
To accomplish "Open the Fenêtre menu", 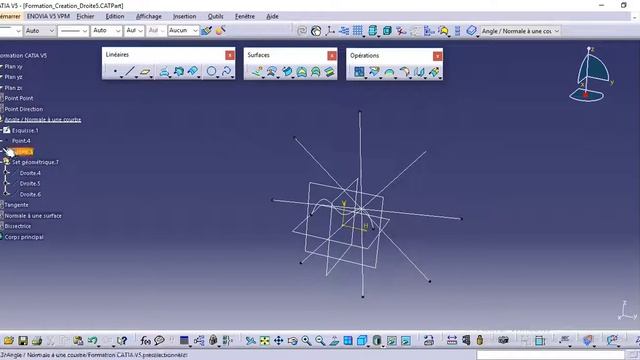I will pos(244,16).
